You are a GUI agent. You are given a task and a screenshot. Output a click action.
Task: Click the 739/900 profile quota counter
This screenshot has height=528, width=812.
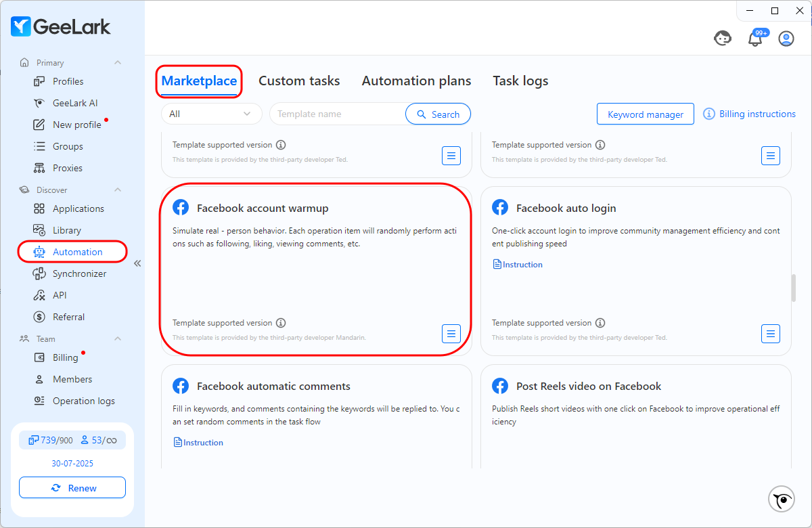pos(50,441)
